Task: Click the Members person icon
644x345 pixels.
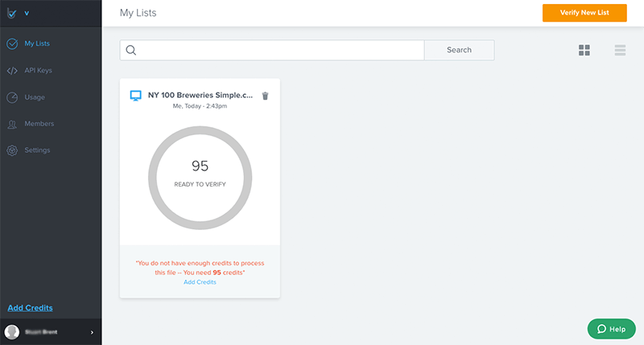Action: [12, 124]
